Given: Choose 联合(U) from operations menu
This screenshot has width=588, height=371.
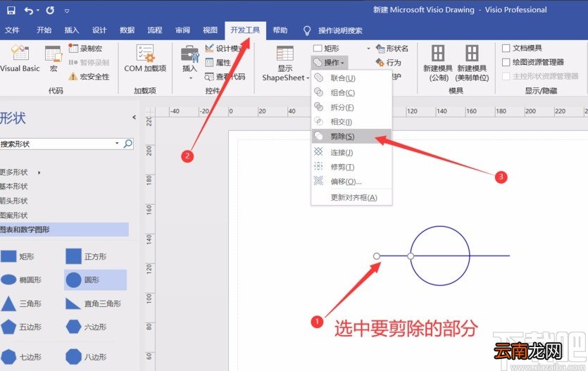Looking at the screenshot, I should [x=351, y=78].
